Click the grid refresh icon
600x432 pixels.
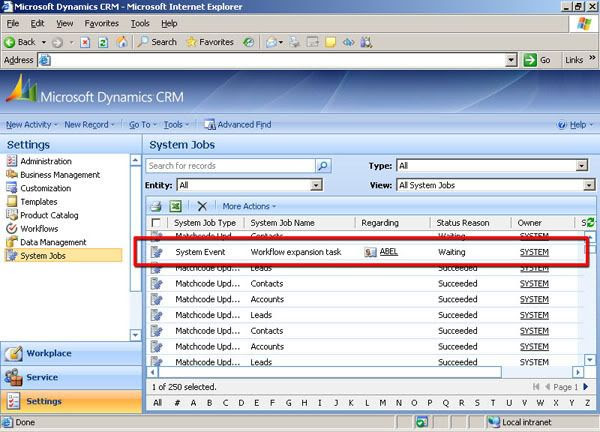(591, 222)
